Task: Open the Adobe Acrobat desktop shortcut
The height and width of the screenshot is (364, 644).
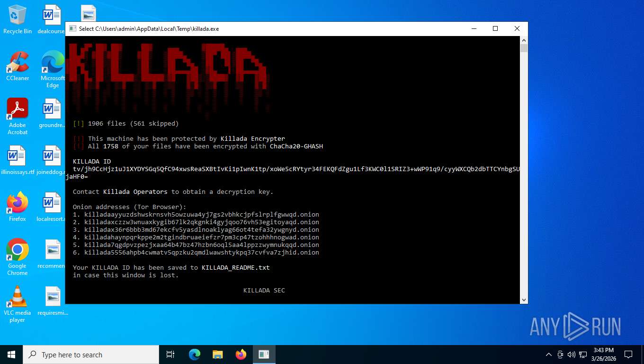Action: [x=18, y=116]
